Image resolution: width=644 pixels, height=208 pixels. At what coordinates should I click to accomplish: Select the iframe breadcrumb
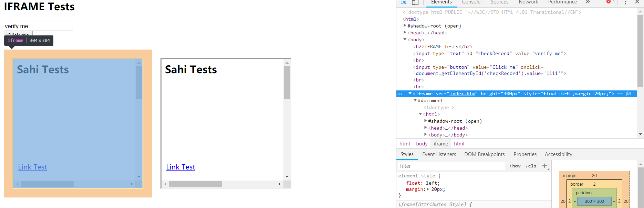441,144
